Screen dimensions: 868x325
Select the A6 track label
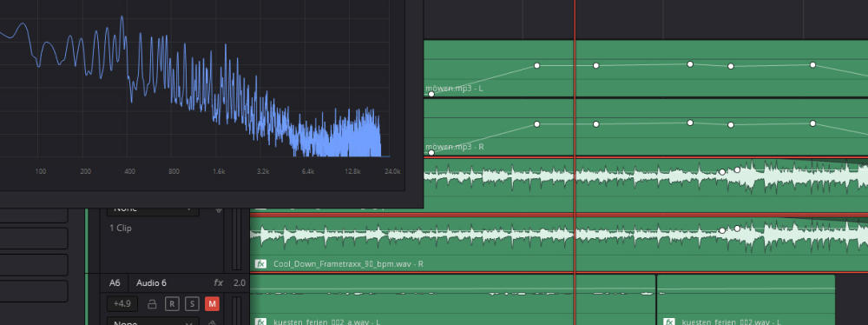pyautogui.click(x=115, y=282)
